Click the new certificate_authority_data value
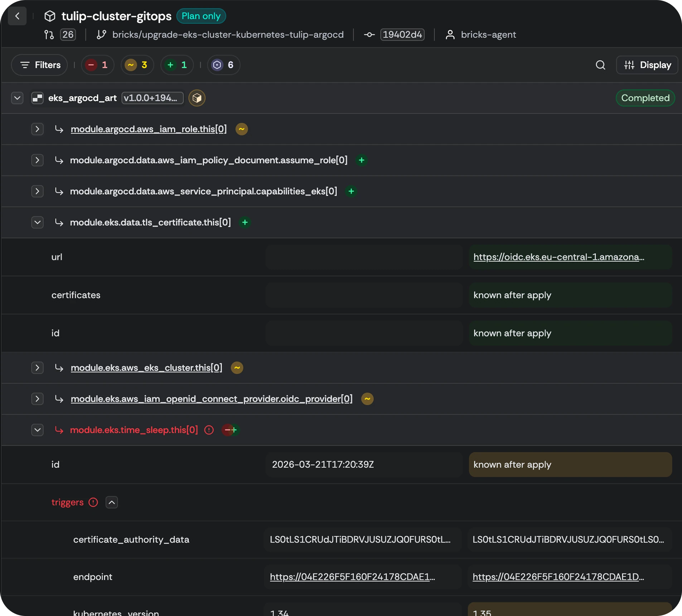 pos(570,539)
